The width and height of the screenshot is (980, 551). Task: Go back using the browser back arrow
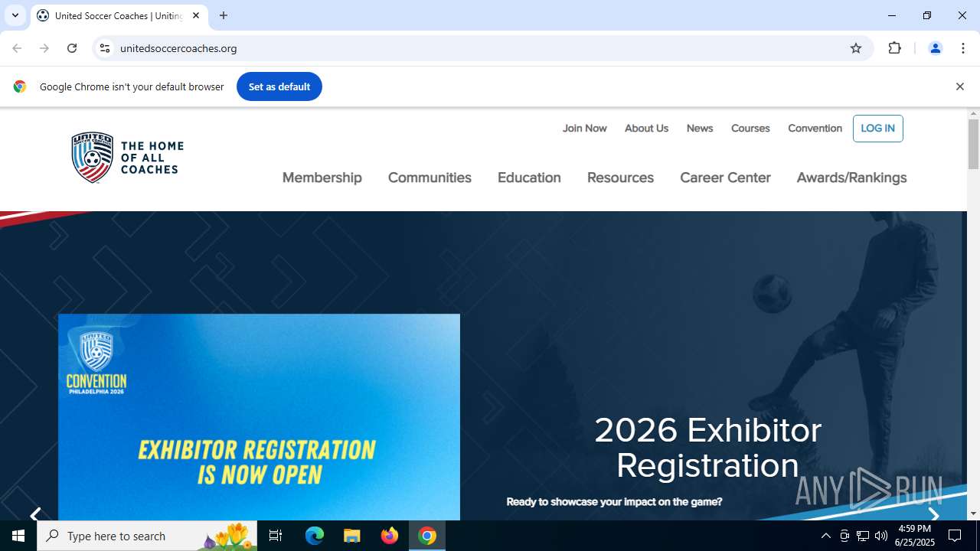tap(17, 48)
